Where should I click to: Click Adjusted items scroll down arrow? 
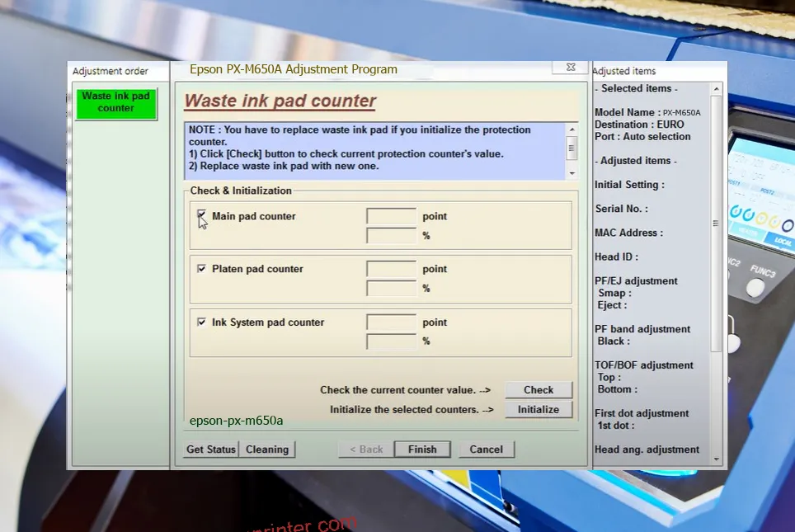[x=716, y=459]
